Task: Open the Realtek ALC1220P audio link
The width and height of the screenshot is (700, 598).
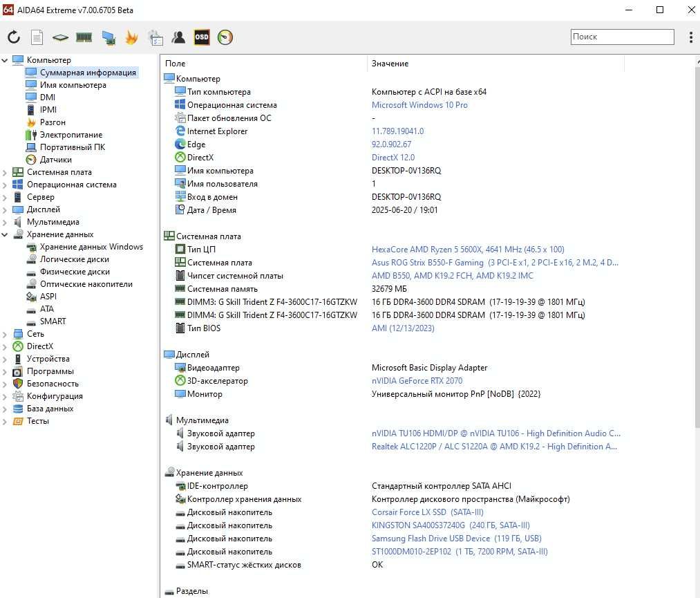Action: pos(494,447)
